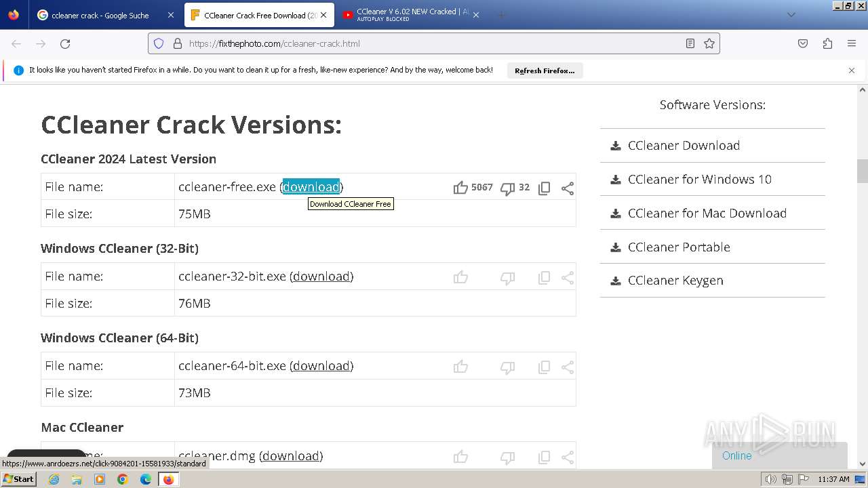Switch to CCleaner Crack Free Download tab

pos(260,15)
